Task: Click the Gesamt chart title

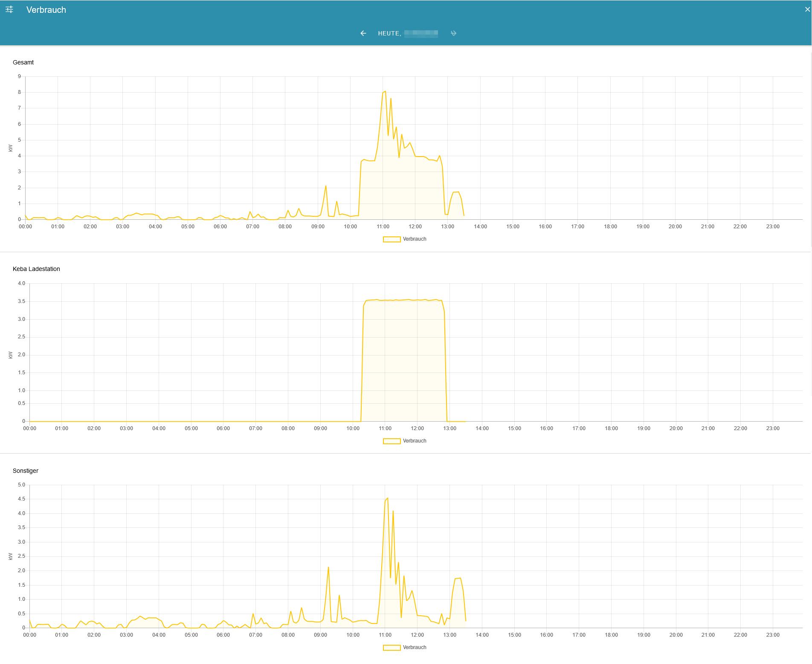Action: (x=23, y=62)
